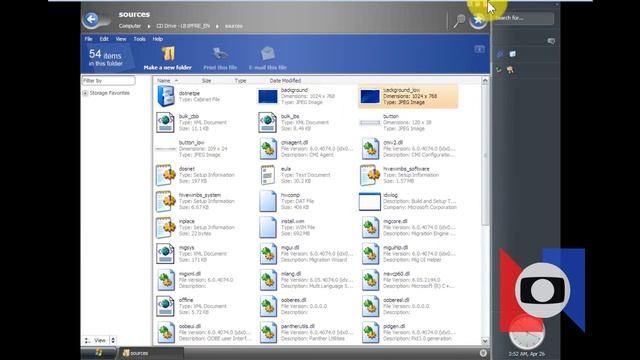
Task: Select the migsys XML document icon
Action: [x=165, y=253]
